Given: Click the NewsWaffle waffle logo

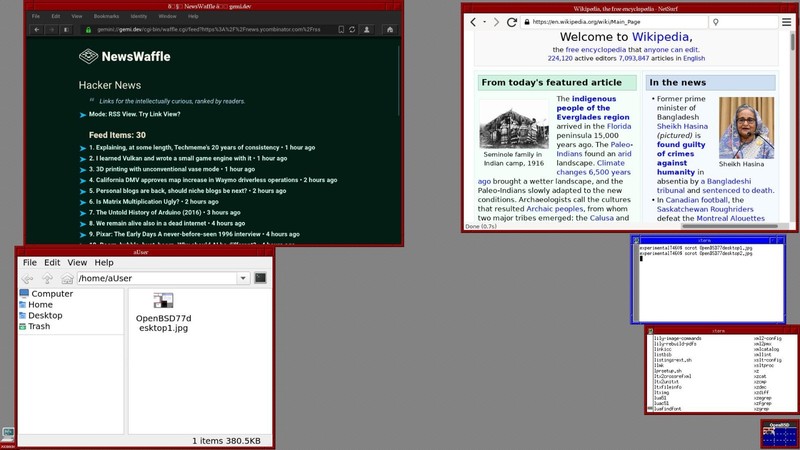Looking at the screenshot, I should pos(88,56).
